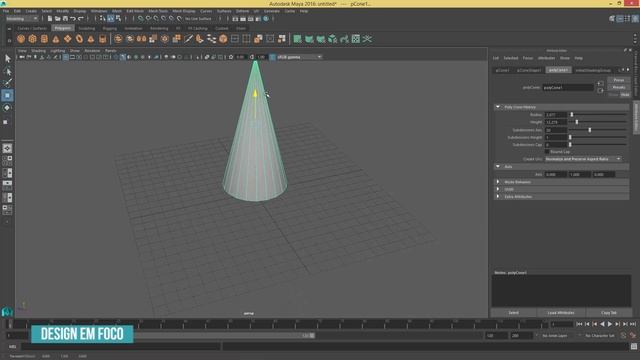The image size is (640, 360).
Task: Click the Copy Tab button
Action: click(x=609, y=313)
